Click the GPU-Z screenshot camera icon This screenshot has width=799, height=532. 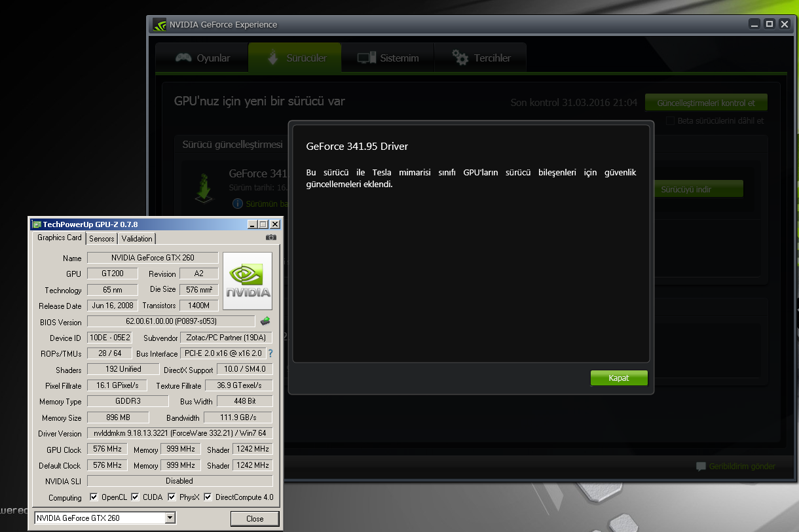pyautogui.click(x=271, y=238)
